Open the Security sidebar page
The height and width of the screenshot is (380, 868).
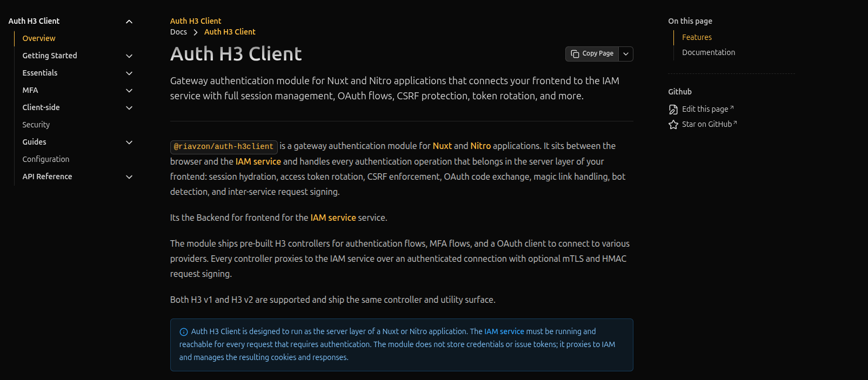point(36,125)
